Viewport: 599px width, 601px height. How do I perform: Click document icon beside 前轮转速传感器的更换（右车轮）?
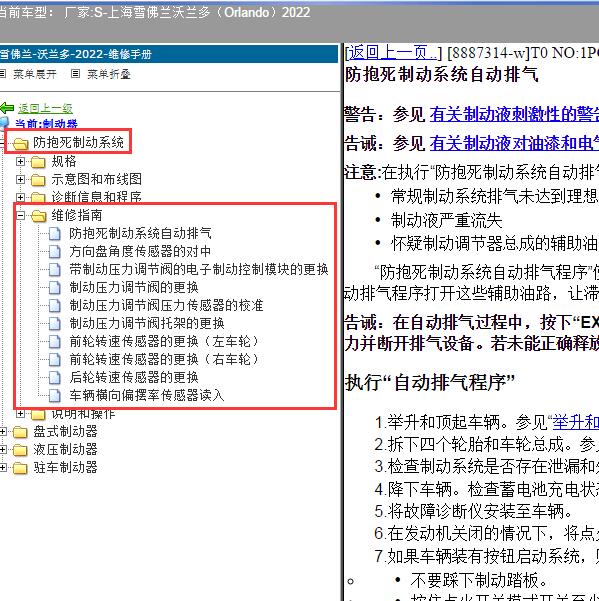point(55,360)
